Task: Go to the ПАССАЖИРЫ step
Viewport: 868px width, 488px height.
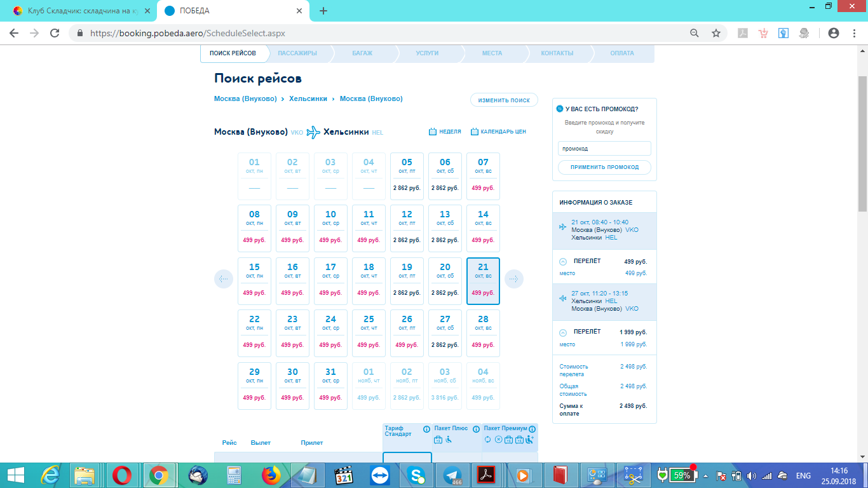Action: (x=297, y=53)
